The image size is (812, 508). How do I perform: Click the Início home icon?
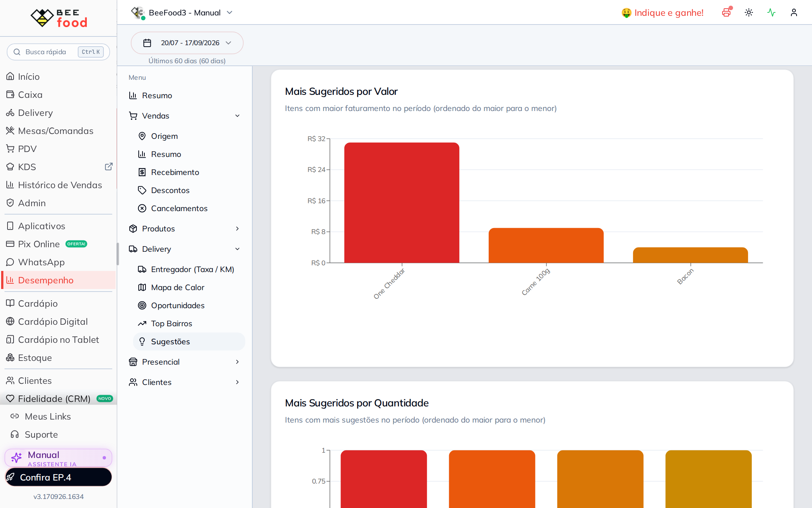click(x=10, y=76)
